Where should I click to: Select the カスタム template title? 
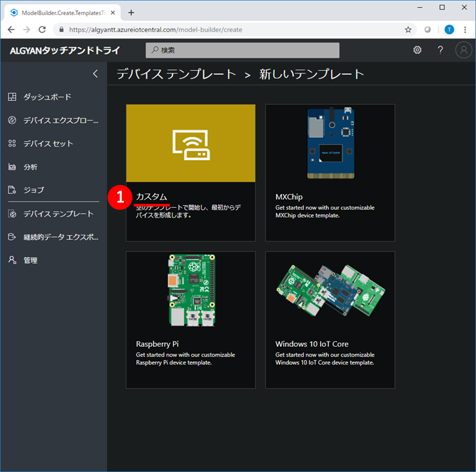[x=151, y=197]
